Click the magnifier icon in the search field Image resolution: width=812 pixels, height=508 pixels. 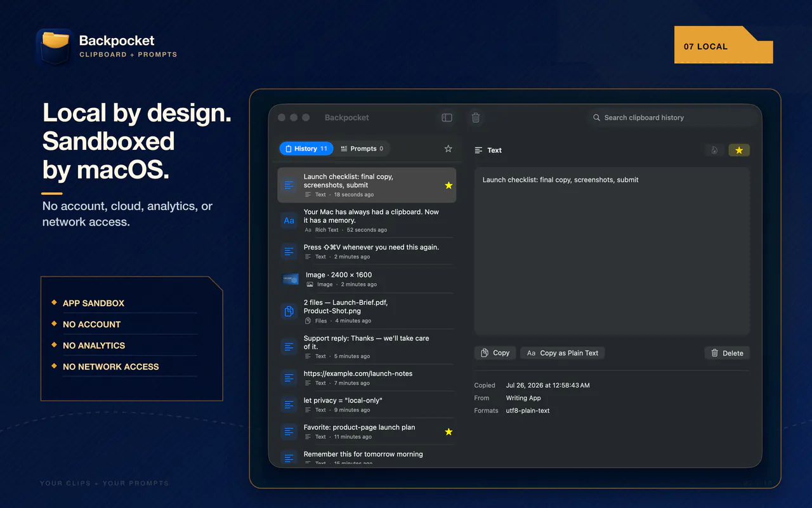(596, 117)
